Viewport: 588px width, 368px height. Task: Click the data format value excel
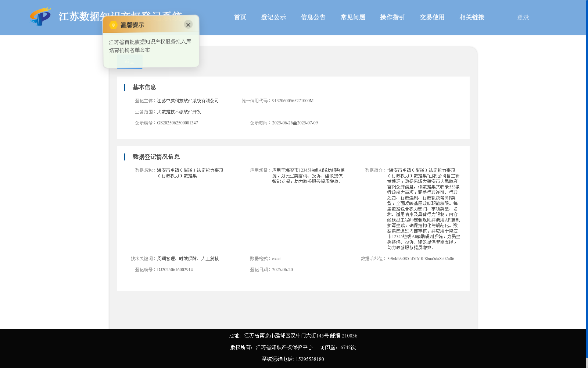point(277,259)
